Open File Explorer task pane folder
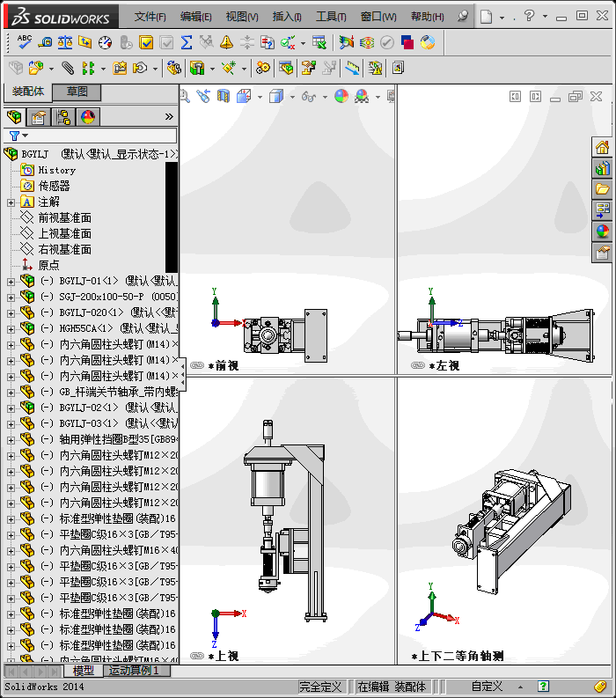The width and height of the screenshot is (616, 698). [602, 189]
